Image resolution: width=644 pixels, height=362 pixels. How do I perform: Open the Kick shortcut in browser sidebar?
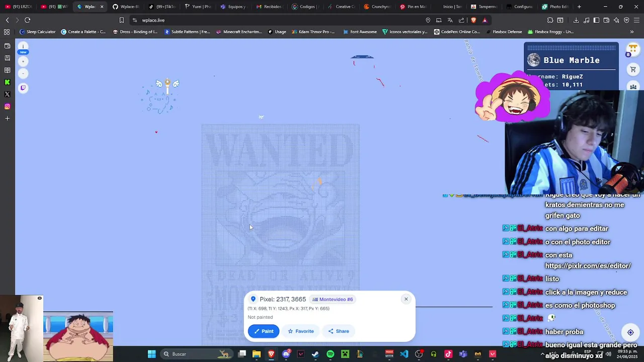point(7,82)
